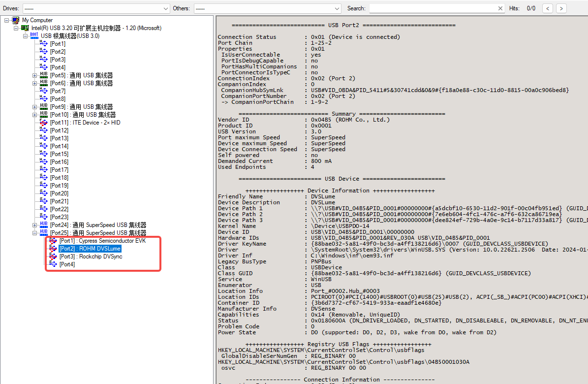This screenshot has width=588, height=384.
Task: Clear the search field with the X icon
Action: (x=500, y=8)
